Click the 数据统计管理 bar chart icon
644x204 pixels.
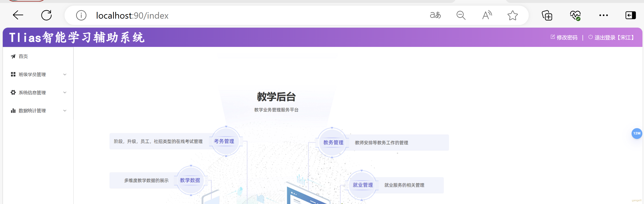(13, 110)
